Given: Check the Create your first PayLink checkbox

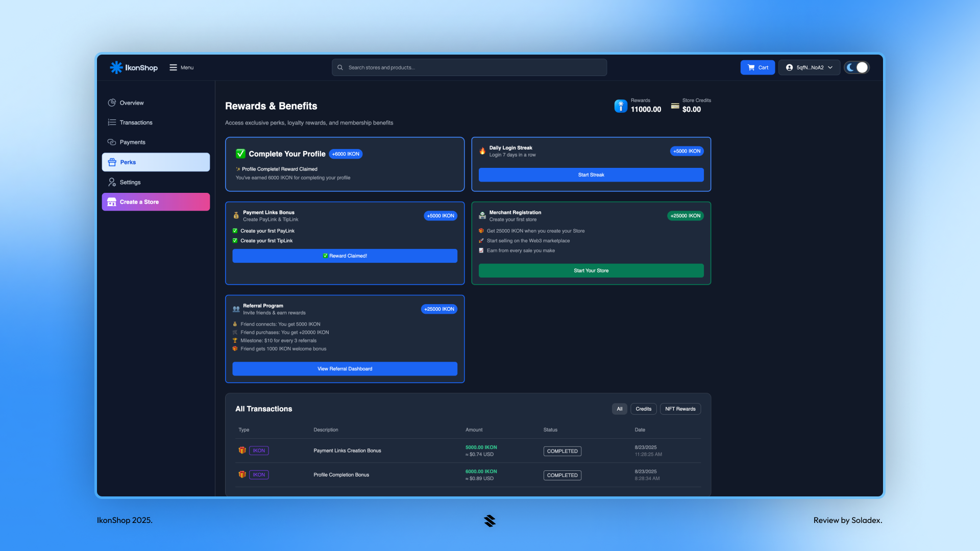Looking at the screenshot, I should tap(235, 231).
